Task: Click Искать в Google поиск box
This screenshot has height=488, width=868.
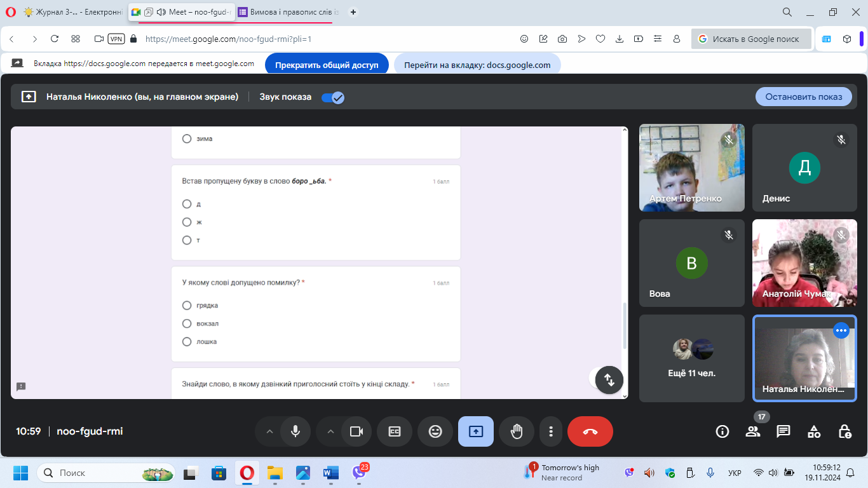Action: 752,39
